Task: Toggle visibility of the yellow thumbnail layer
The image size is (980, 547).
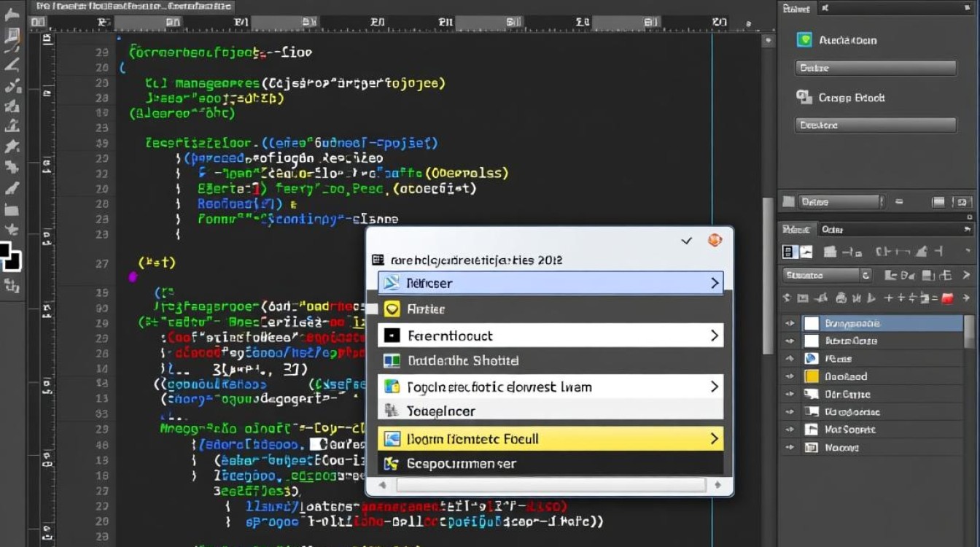Action: click(x=789, y=376)
